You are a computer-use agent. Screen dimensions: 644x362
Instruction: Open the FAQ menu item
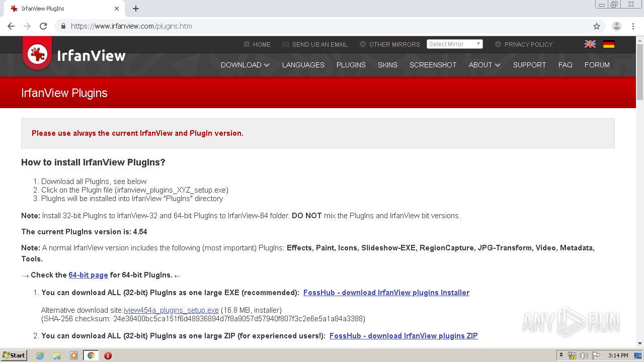(x=565, y=65)
